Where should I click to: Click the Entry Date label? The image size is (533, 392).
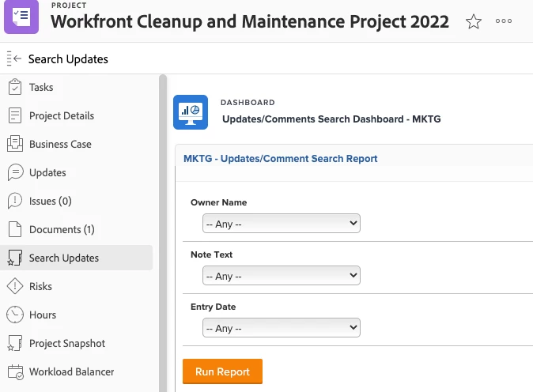tap(214, 307)
